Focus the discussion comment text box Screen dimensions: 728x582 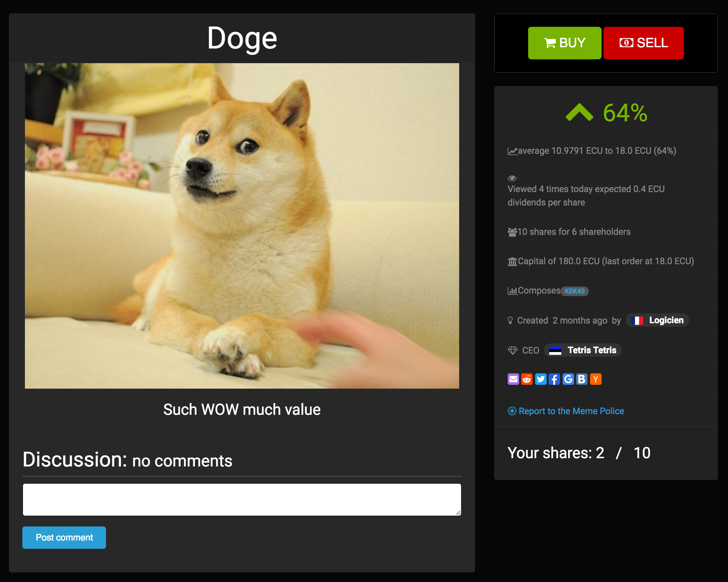pyautogui.click(x=242, y=500)
